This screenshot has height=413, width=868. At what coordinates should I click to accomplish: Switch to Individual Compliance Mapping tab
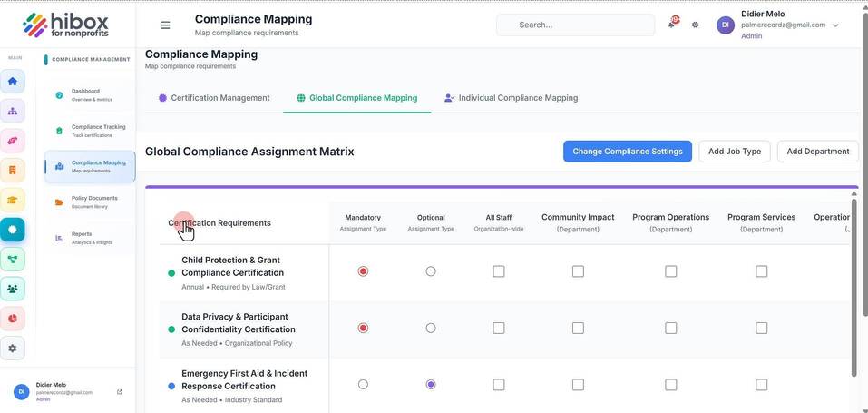[511, 98]
